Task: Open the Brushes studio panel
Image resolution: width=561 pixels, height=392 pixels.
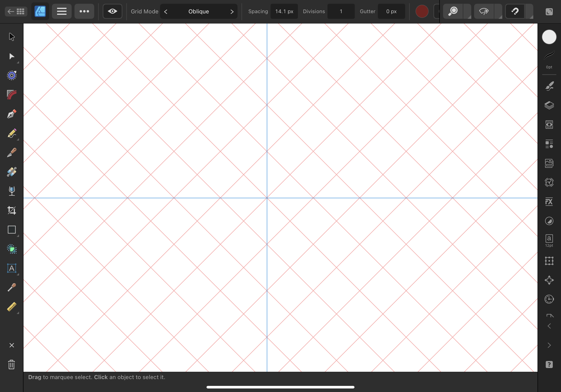Action: pos(549,86)
